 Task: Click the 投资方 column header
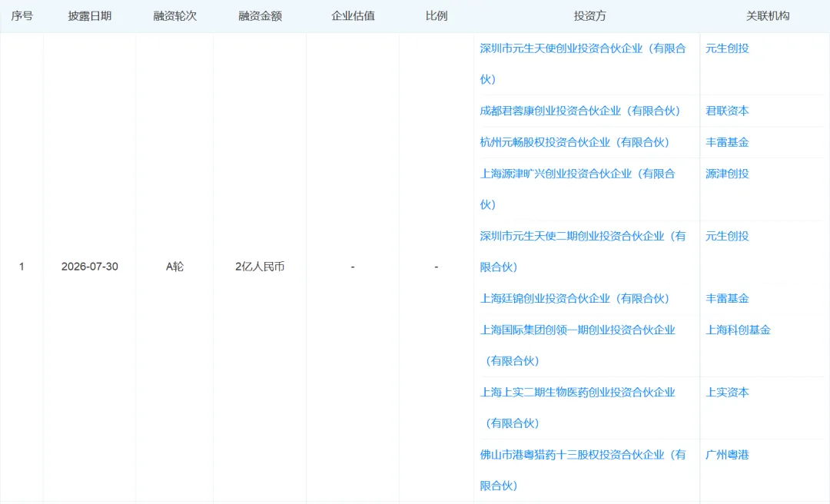point(589,16)
